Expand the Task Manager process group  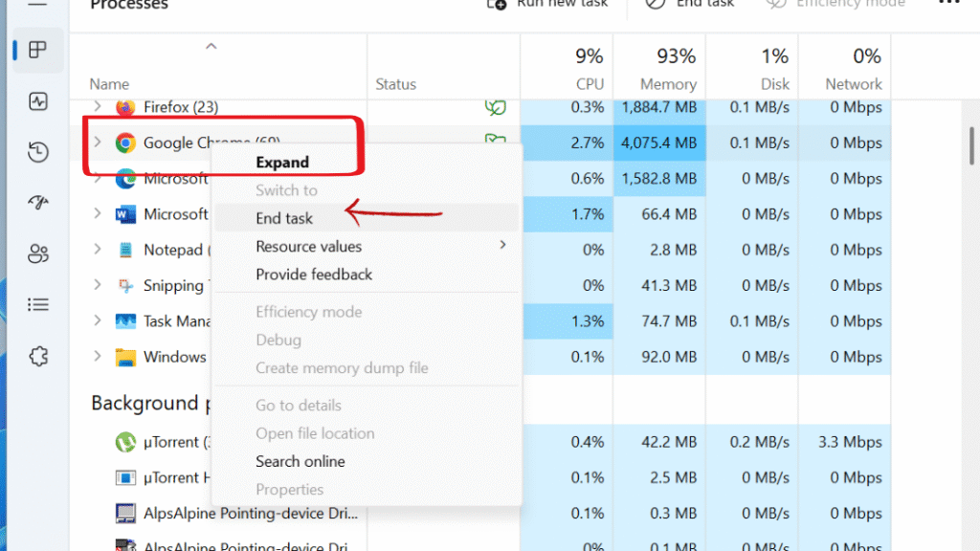(x=98, y=320)
